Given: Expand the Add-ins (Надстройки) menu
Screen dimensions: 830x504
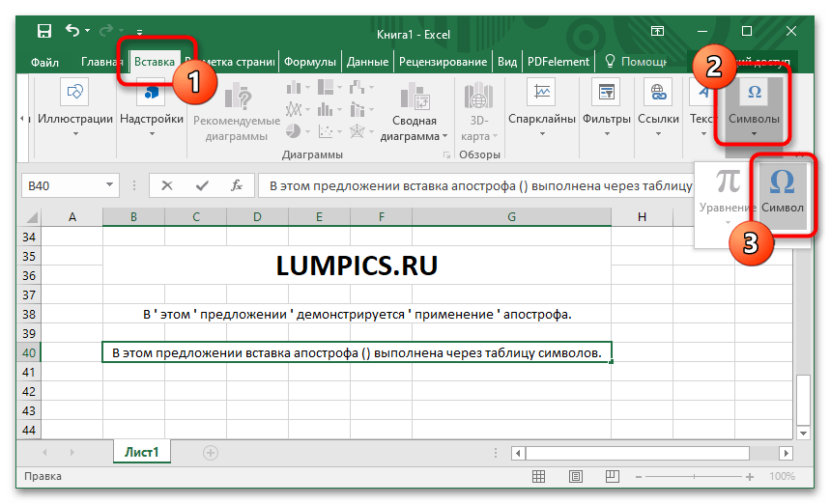Looking at the screenshot, I should click(152, 106).
